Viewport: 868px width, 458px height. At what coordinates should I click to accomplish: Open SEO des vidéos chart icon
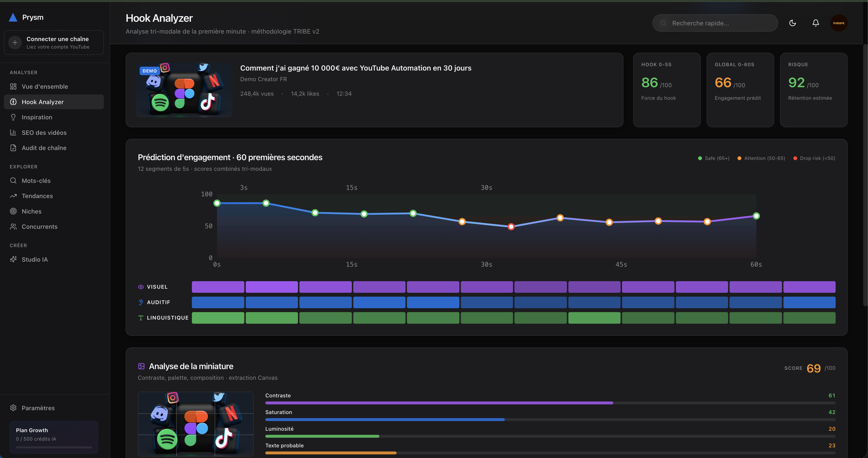click(14, 133)
